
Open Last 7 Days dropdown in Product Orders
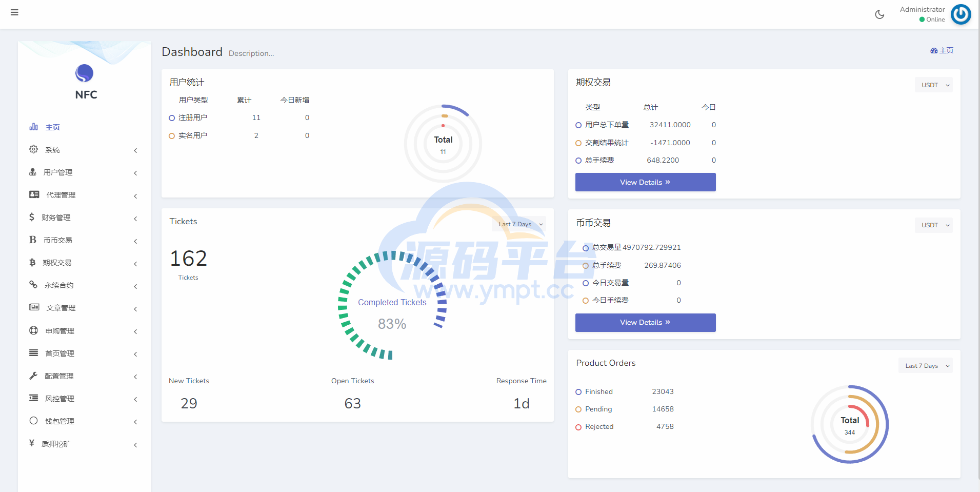pos(925,366)
